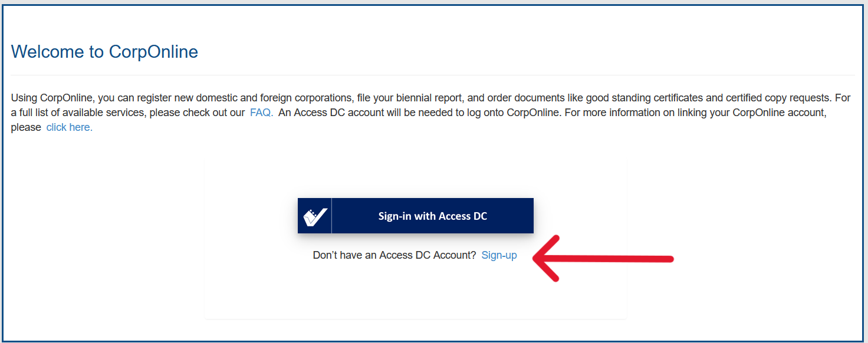The width and height of the screenshot is (868, 343).
Task: Click the word "CorpOnline" in the heading
Action: [153, 52]
